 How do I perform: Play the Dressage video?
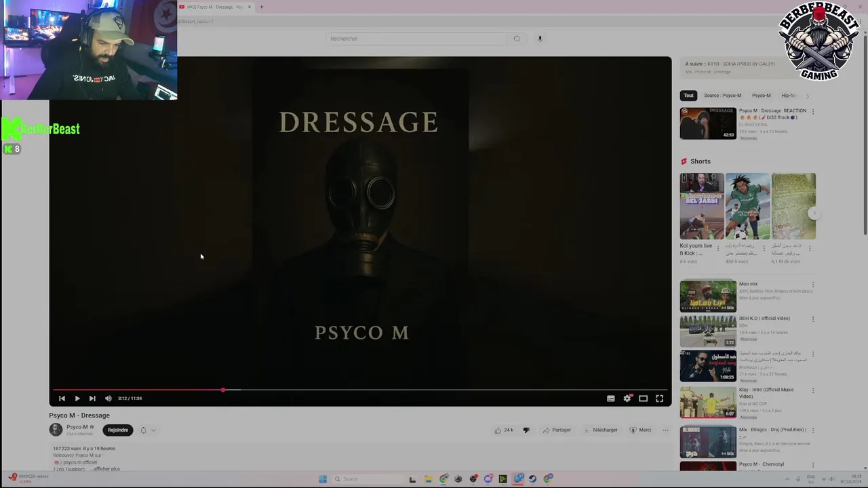coord(77,399)
